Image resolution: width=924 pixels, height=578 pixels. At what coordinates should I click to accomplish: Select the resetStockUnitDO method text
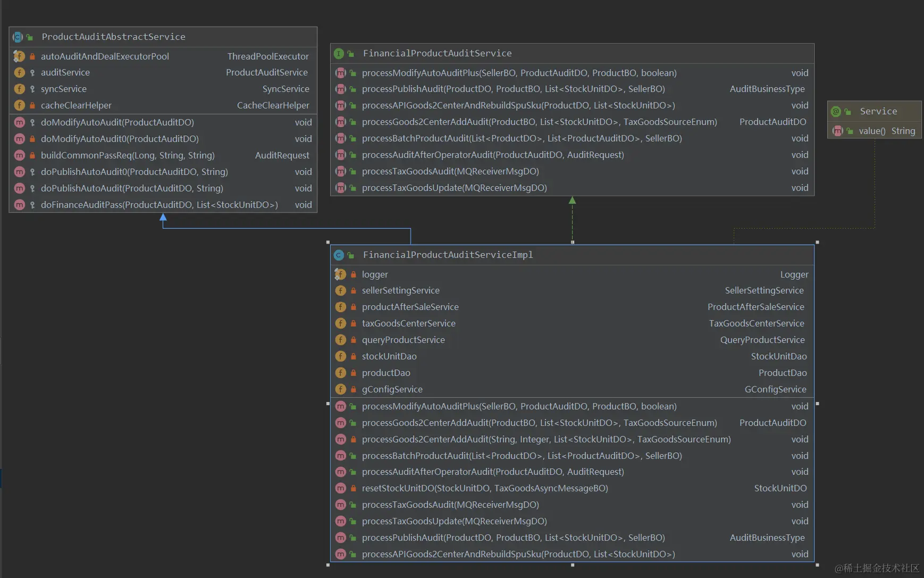click(x=485, y=488)
